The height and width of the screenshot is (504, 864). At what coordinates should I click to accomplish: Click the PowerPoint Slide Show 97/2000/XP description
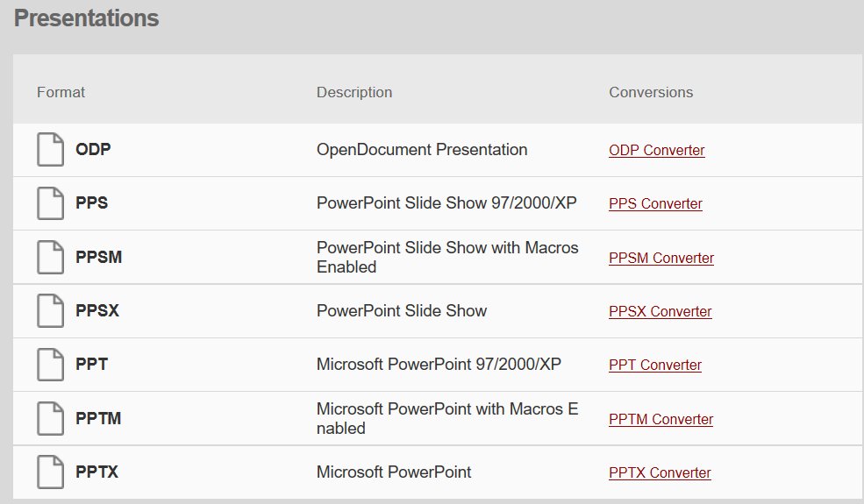click(446, 203)
